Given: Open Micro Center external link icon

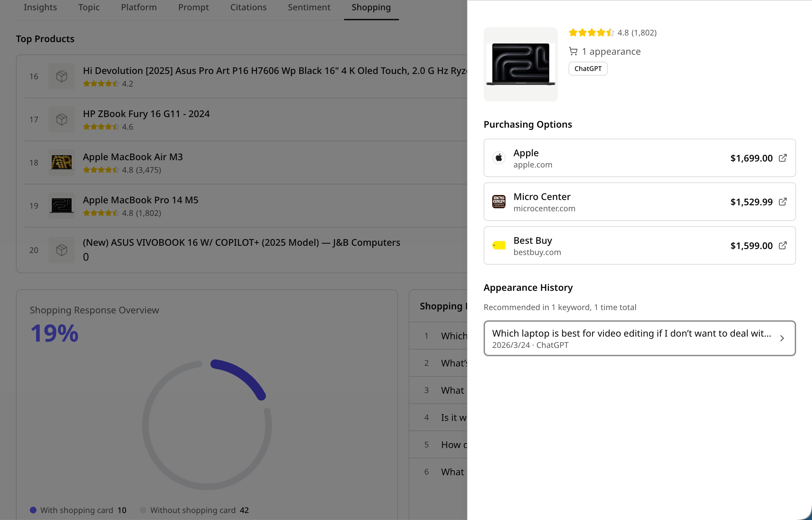Looking at the screenshot, I should (x=782, y=202).
